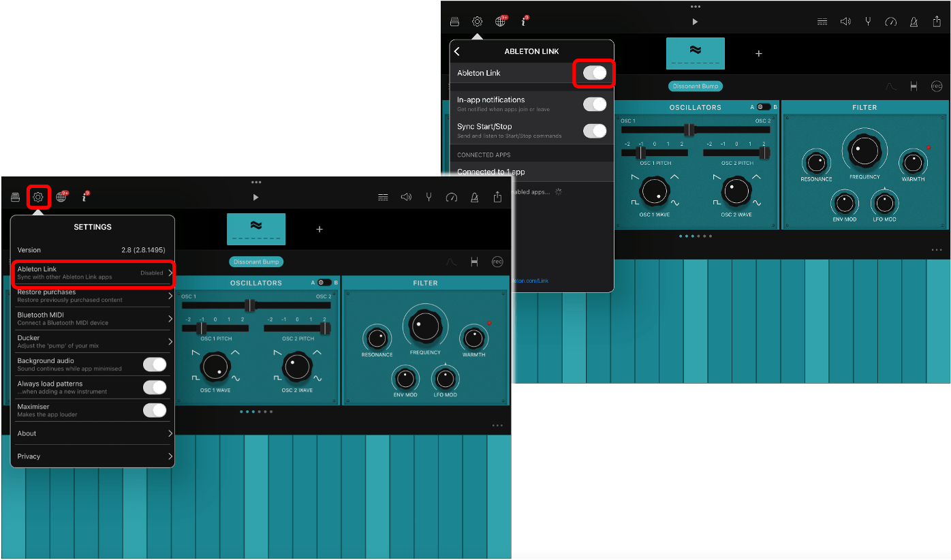Open pattern grid icon in Ableton Link screenshot

click(x=822, y=22)
